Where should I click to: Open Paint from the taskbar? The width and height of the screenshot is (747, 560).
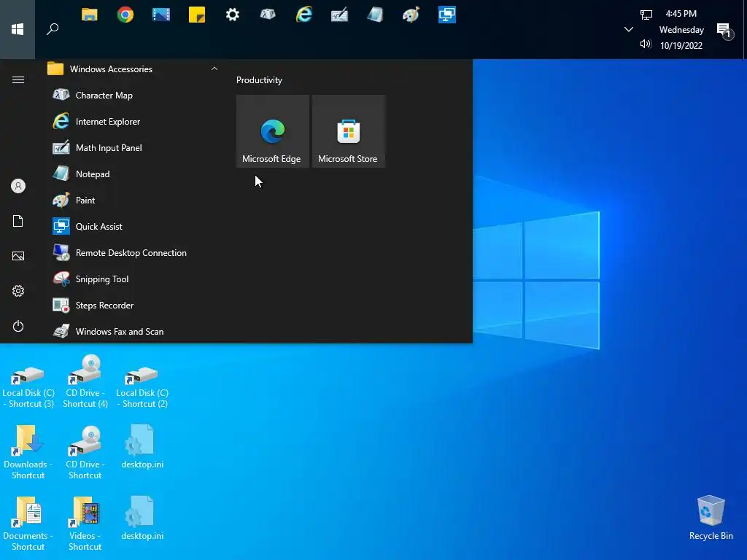click(x=411, y=15)
